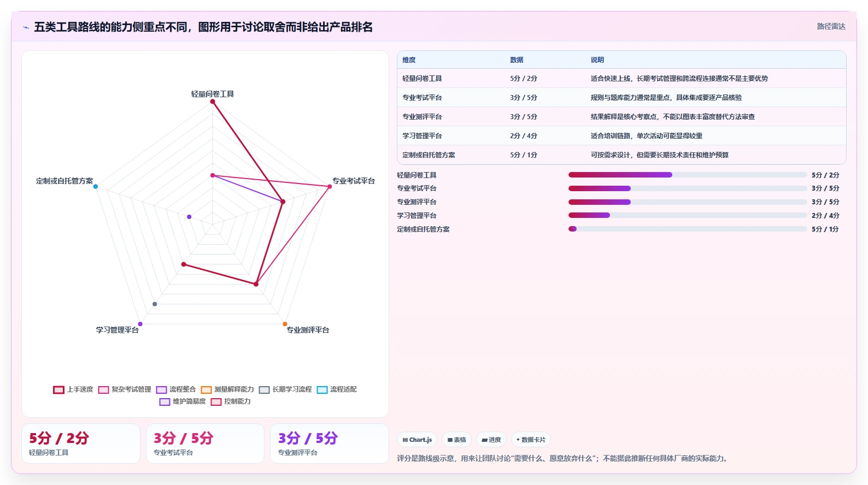The height and width of the screenshot is (485, 868).
Task: Toggle the 流程适配 legend series
Action: pos(337,389)
